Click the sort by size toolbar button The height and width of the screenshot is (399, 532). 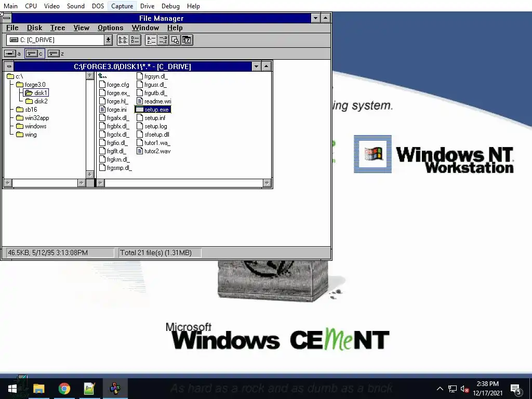click(175, 40)
